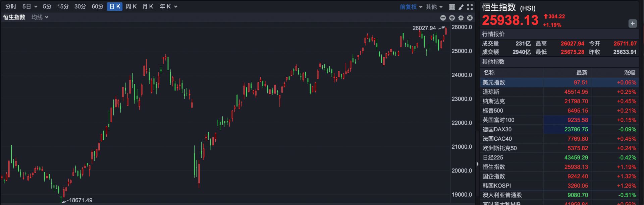This screenshot has width=644, height=205.
Task: Open chart indicator settings gear
Action: [461, 18]
